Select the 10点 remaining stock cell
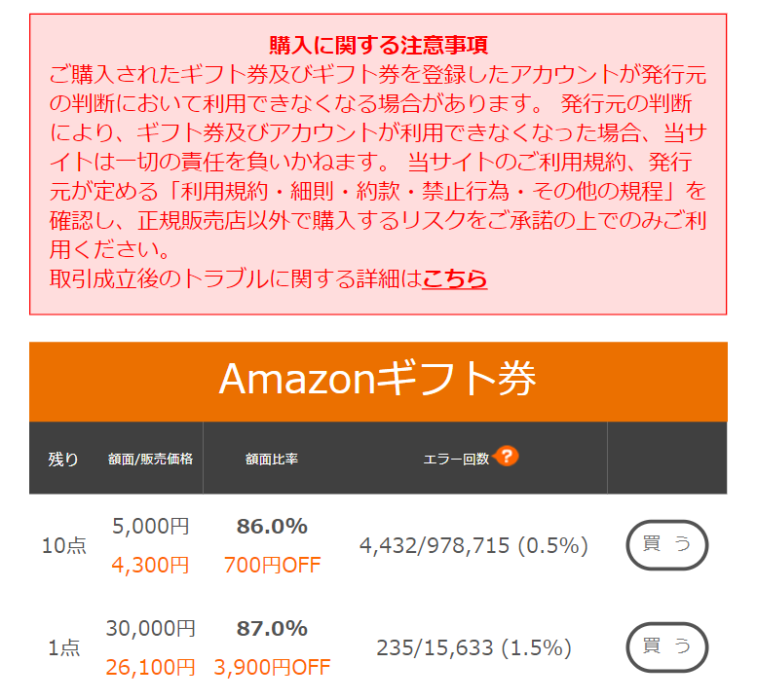757x700 pixels. [64, 546]
